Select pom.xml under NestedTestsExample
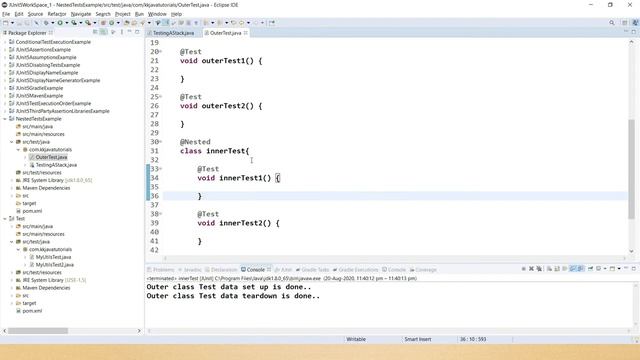Image resolution: width=640 pixels, height=360 pixels. click(32, 211)
